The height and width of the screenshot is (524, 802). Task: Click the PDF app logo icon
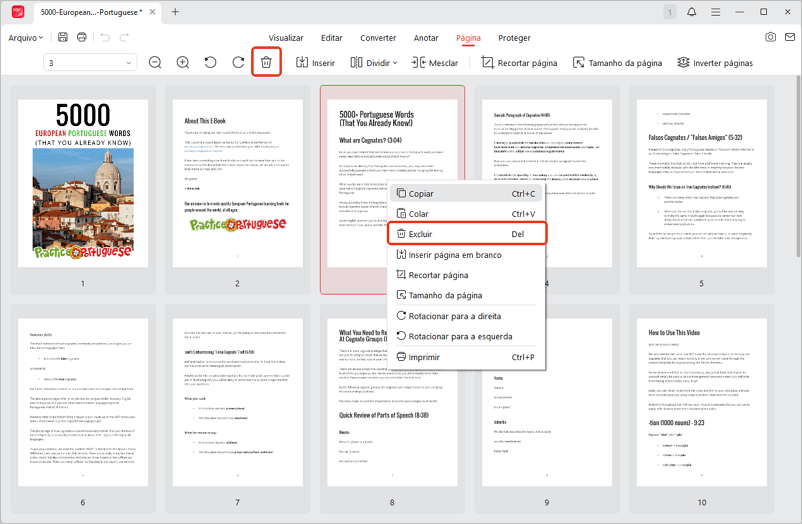[x=17, y=12]
